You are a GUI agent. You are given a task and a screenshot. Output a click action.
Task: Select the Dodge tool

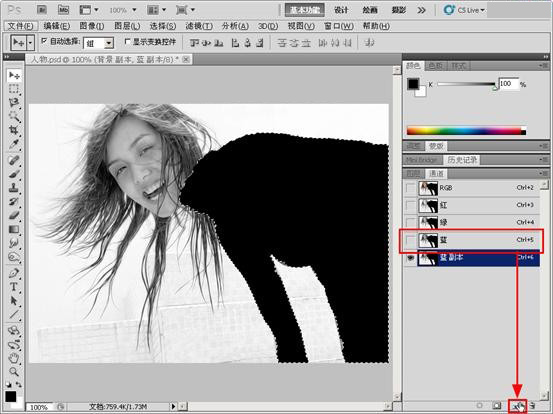(14, 257)
